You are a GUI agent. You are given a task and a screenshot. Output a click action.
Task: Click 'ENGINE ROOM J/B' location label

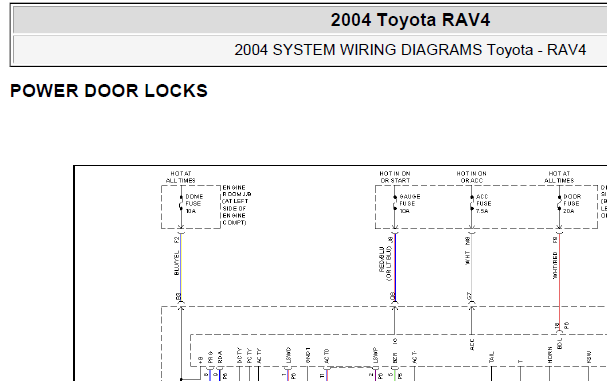pyautogui.click(x=237, y=205)
